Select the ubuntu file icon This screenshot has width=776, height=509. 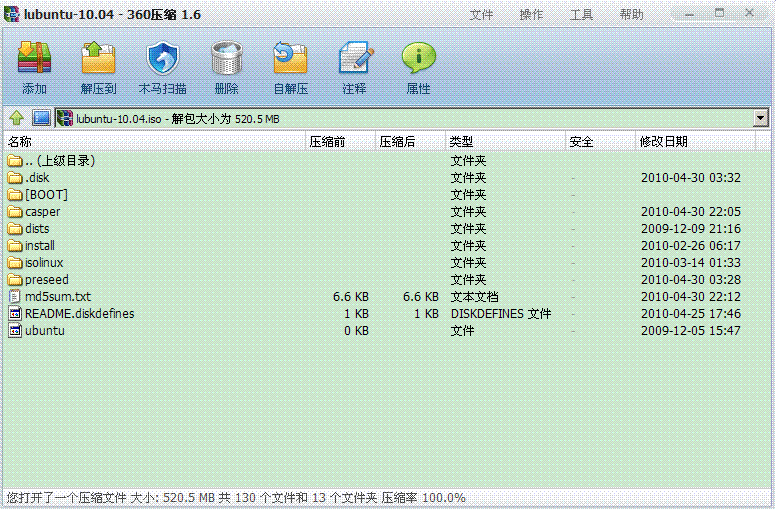[x=15, y=331]
